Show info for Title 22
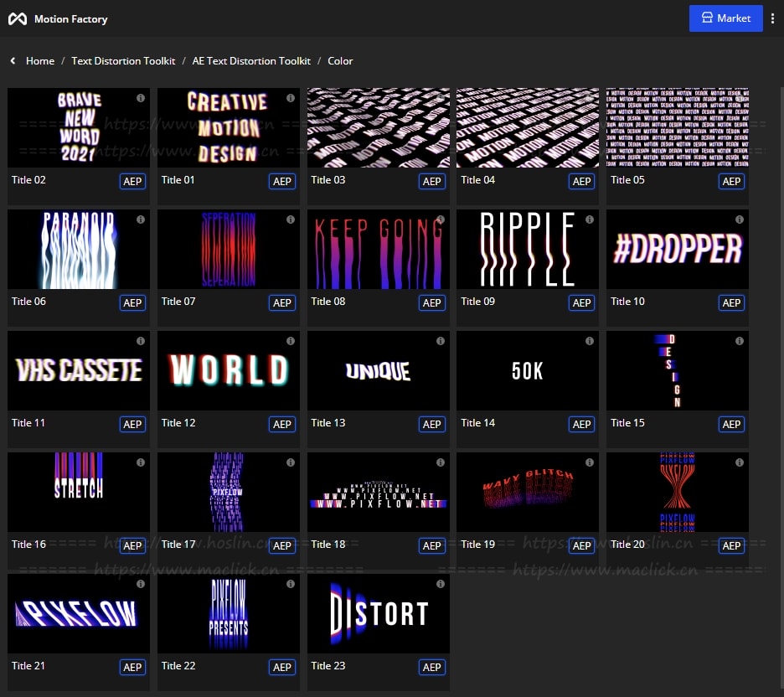The height and width of the screenshot is (697, 784). point(291,584)
